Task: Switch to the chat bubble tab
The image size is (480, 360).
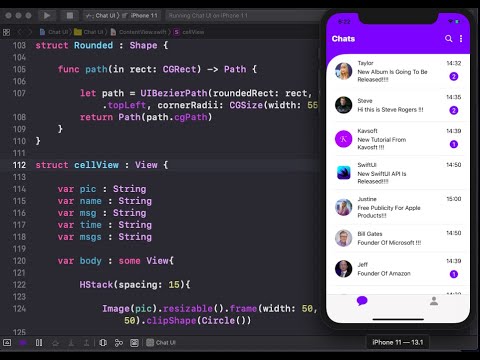Action: pos(362,301)
